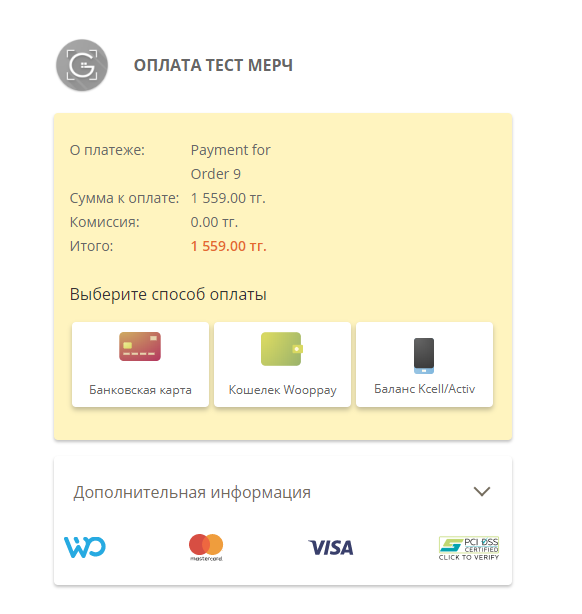Click the Выберите способ оплаты heading

tap(168, 294)
